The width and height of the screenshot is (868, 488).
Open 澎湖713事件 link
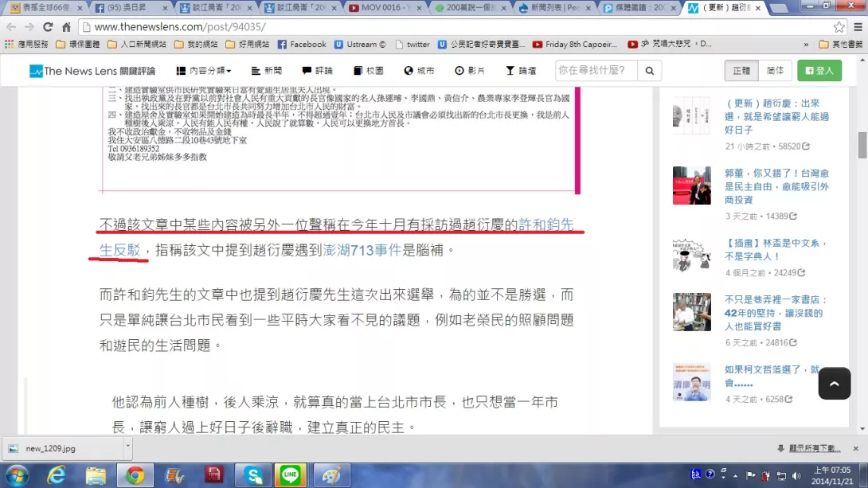pyautogui.click(x=362, y=250)
